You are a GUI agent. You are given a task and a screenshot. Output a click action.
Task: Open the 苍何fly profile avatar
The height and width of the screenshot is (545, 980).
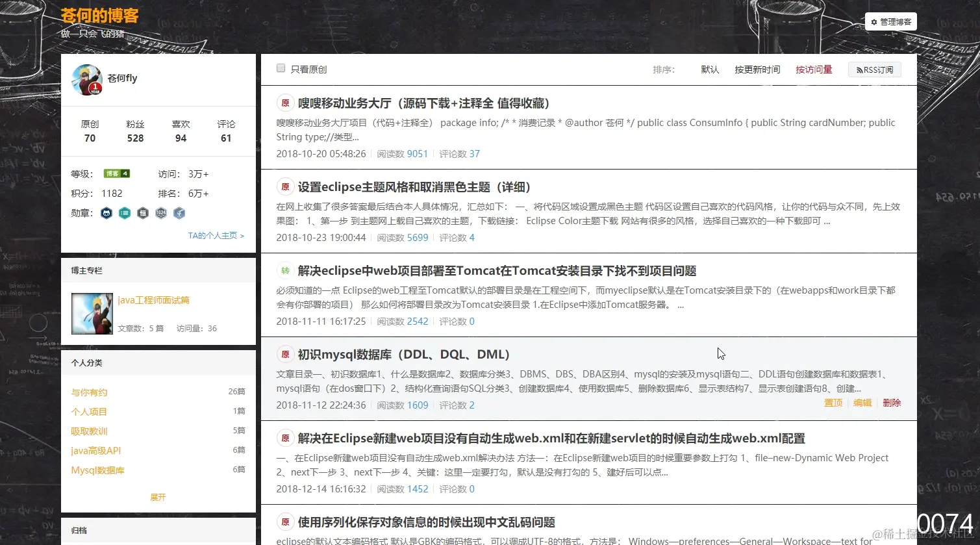click(87, 80)
